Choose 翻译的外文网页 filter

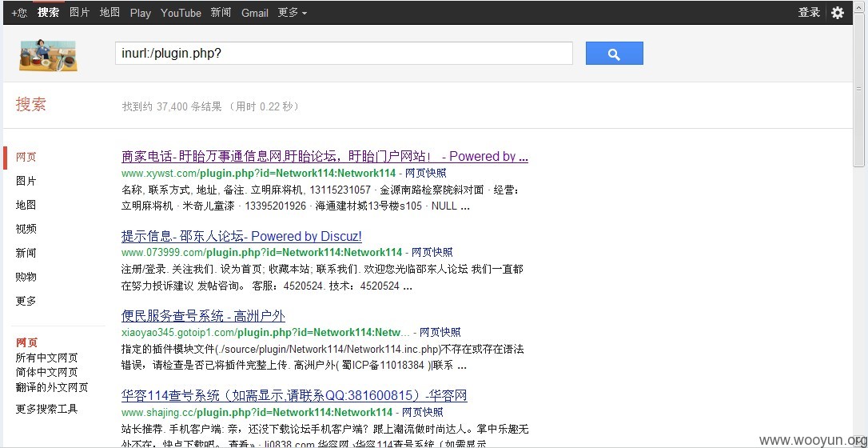click(x=52, y=387)
